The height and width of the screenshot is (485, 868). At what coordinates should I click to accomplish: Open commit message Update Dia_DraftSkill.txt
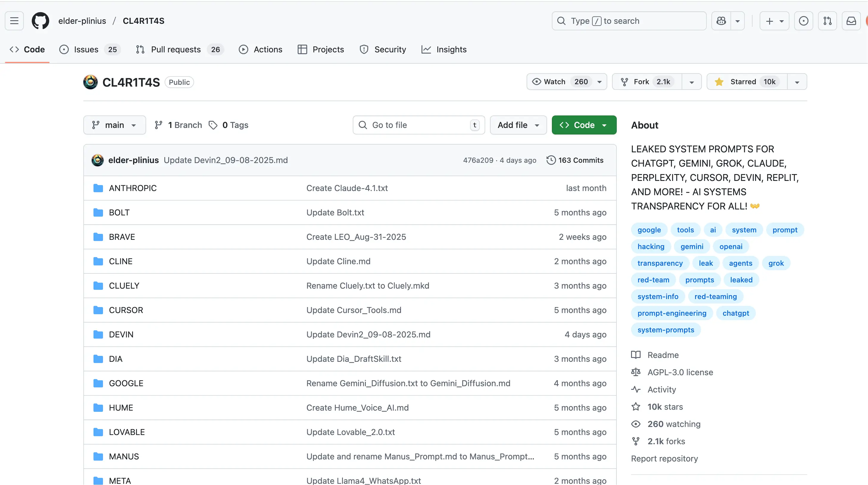[353, 359]
